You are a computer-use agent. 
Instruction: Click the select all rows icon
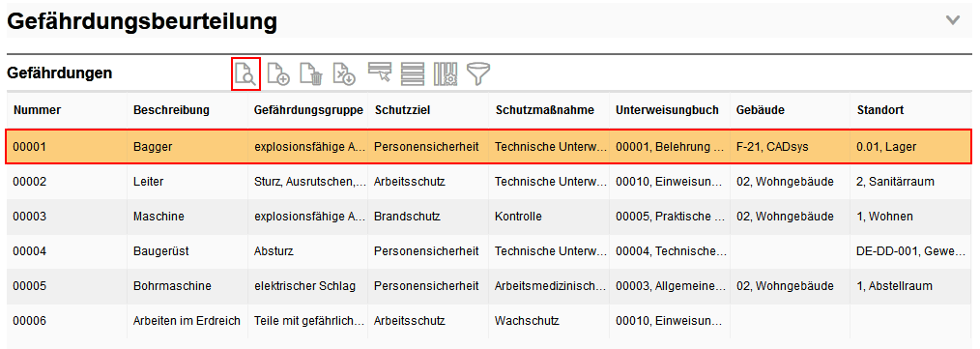413,73
